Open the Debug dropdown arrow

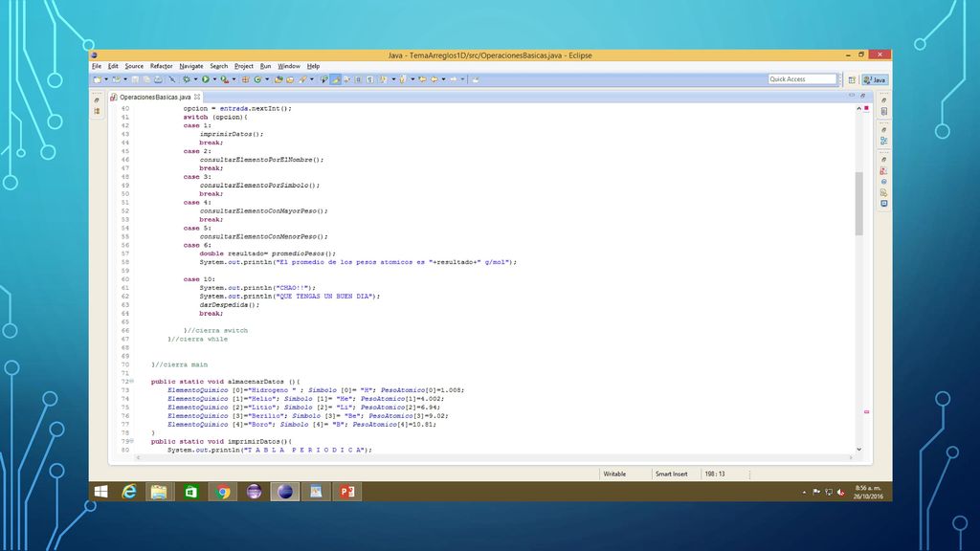tap(195, 79)
